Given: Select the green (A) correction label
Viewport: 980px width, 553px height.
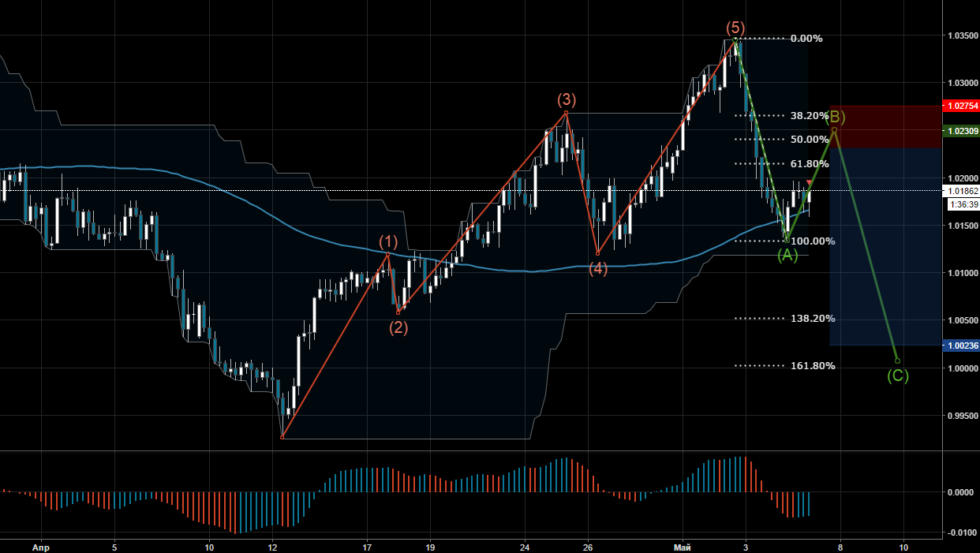Looking at the screenshot, I should (x=787, y=255).
